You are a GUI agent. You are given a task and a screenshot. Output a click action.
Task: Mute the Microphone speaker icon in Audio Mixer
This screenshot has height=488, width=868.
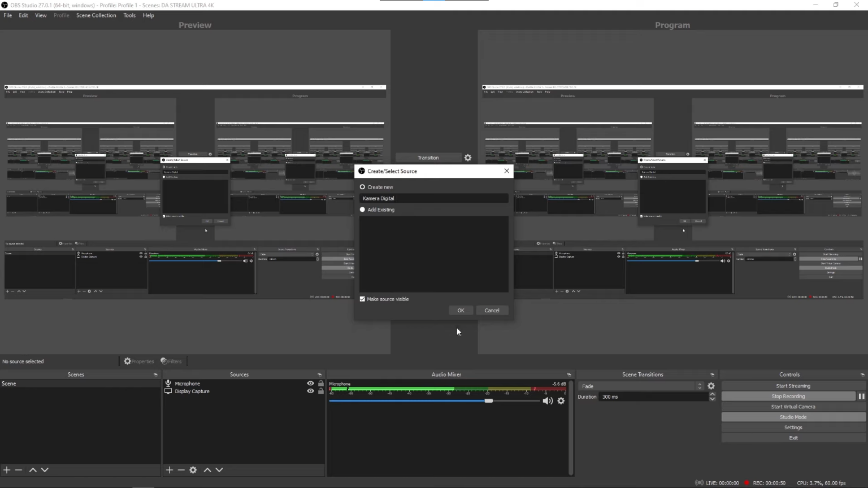(547, 401)
